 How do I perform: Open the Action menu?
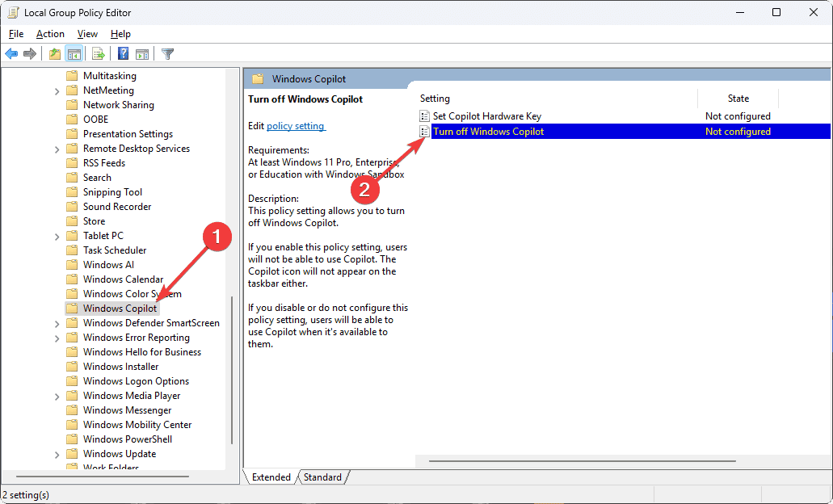pos(50,33)
